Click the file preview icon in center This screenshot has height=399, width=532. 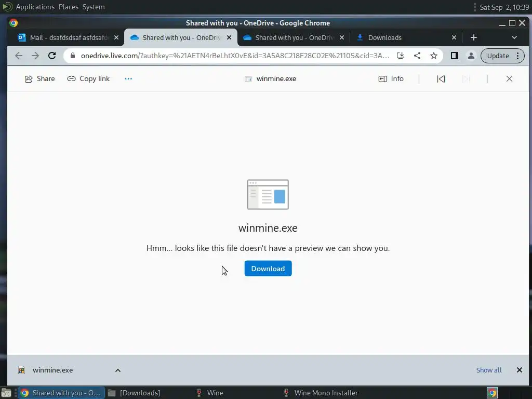(x=268, y=194)
